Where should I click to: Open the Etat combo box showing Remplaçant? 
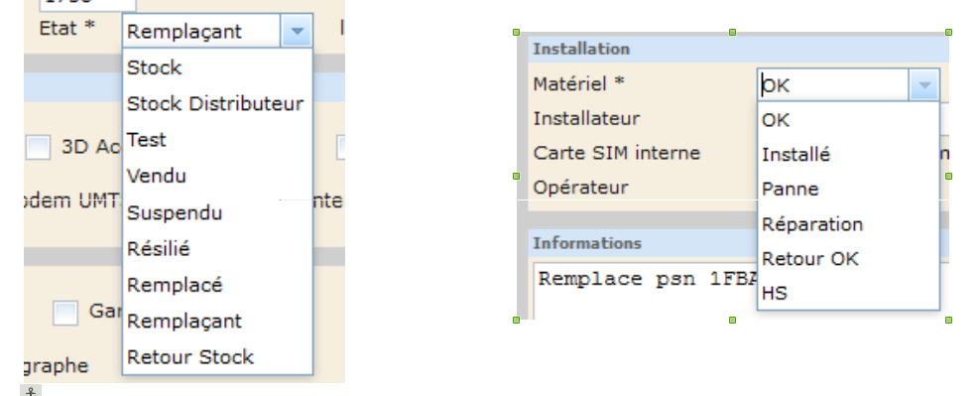coord(217,31)
